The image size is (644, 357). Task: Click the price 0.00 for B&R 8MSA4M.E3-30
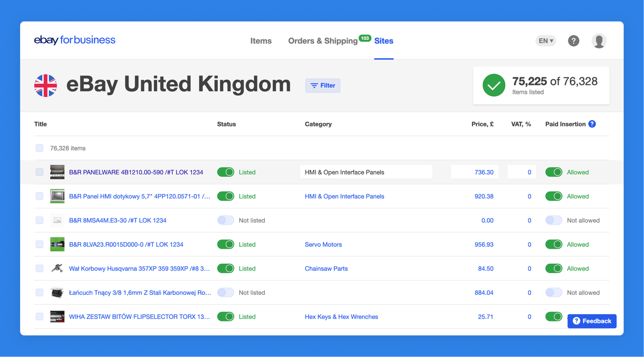coord(487,220)
